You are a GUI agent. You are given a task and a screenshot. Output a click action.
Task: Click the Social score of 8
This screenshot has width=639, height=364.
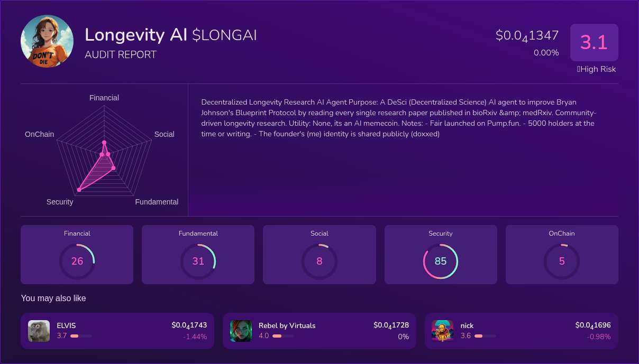[x=319, y=261]
